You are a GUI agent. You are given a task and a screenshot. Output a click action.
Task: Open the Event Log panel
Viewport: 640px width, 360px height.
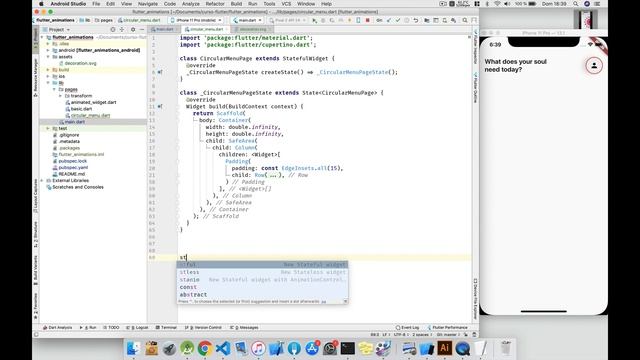[408, 327]
